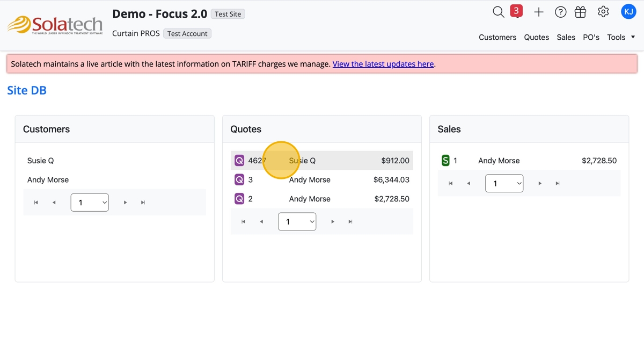The height and width of the screenshot is (360, 644).
Task: Go to first page in Customers pager
Action: (x=36, y=203)
